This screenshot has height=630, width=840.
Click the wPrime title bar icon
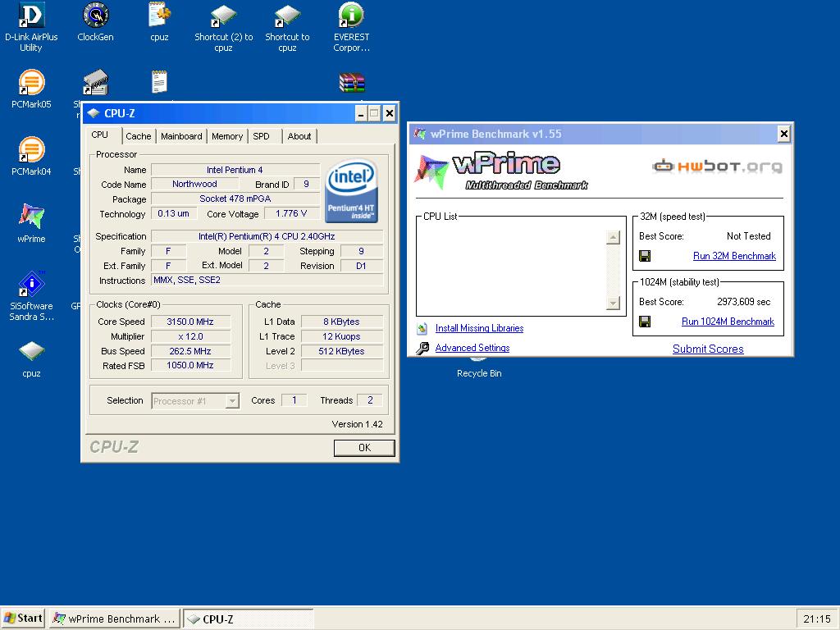coord(420,134)
